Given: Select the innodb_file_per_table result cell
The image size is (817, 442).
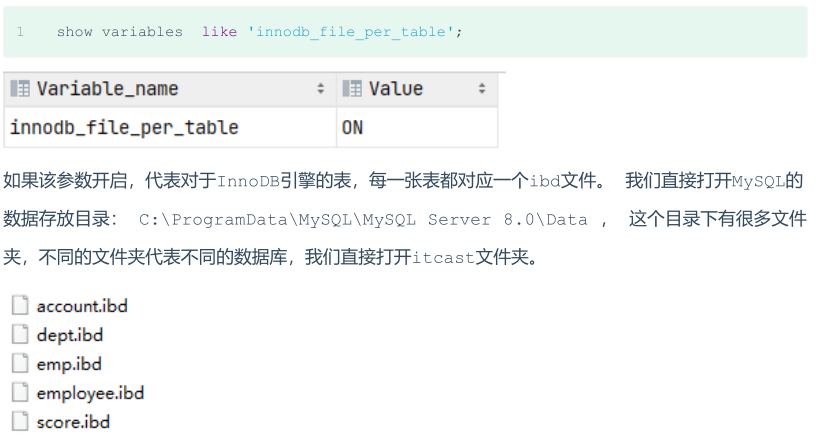Looking at the screenshot, I should coord(124,128).
